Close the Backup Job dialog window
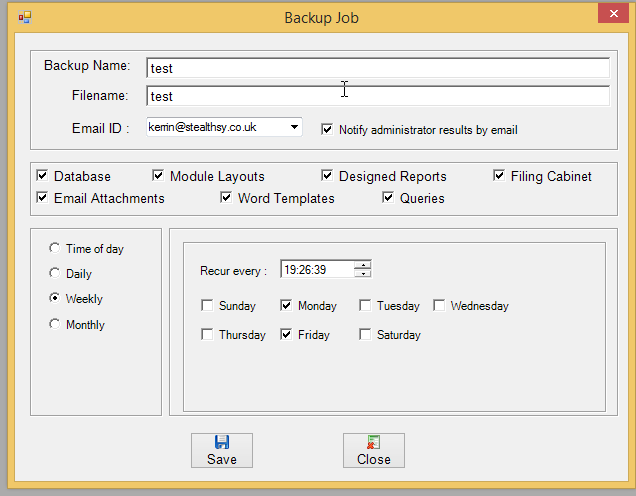This screenshot has width=636, height=496. point(613,14)
